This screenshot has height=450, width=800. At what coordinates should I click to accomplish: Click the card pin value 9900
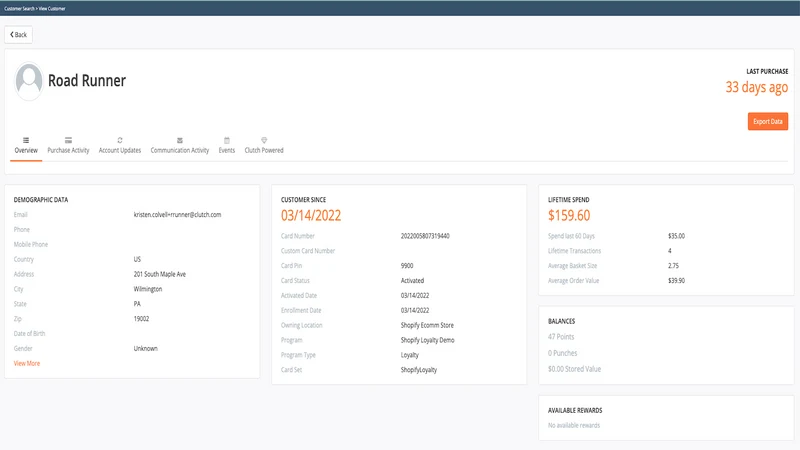pyautogui.click(x=407, y=266)
